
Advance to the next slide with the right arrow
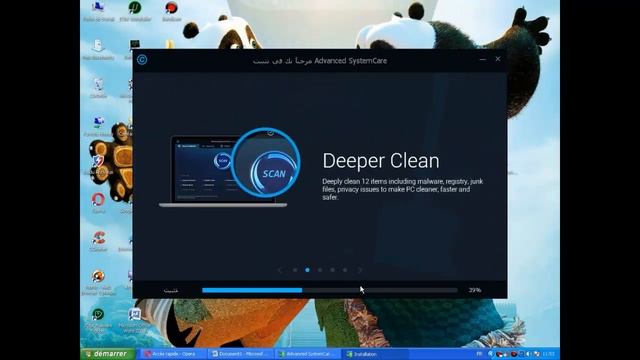pos(360,270)
